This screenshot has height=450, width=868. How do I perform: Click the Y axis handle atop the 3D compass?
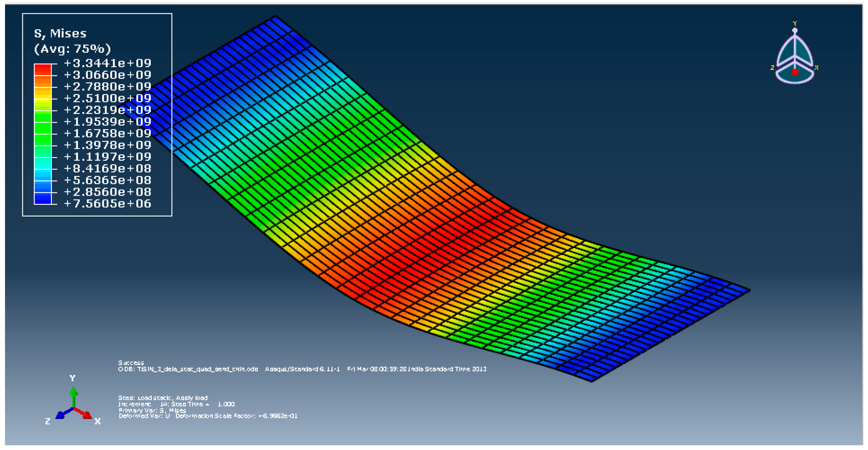point(794,30)
